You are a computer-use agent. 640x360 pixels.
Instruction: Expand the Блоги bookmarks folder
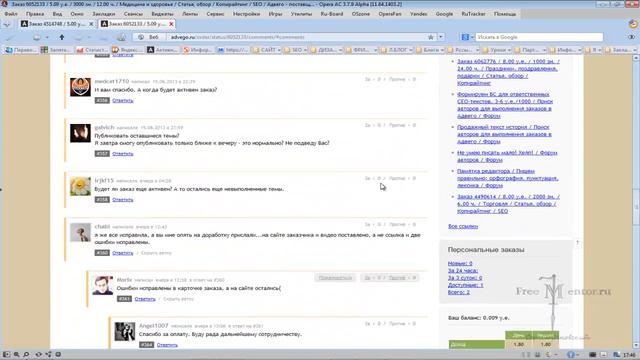430,50
